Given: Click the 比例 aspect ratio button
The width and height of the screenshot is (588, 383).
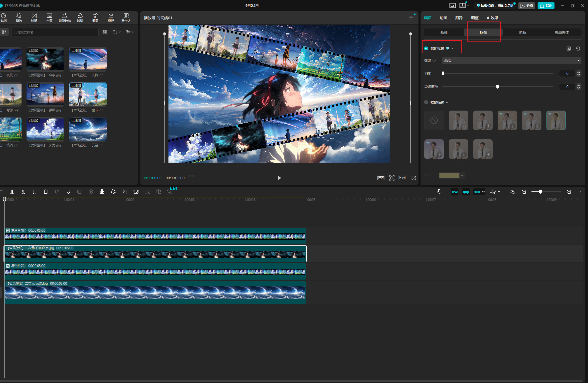Looking at the screenshot, I should pos(402,178).
